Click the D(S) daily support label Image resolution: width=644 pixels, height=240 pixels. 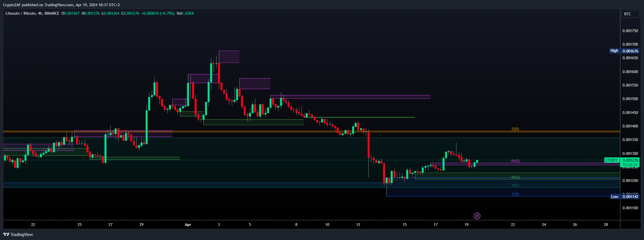click(x=515, y=194)
